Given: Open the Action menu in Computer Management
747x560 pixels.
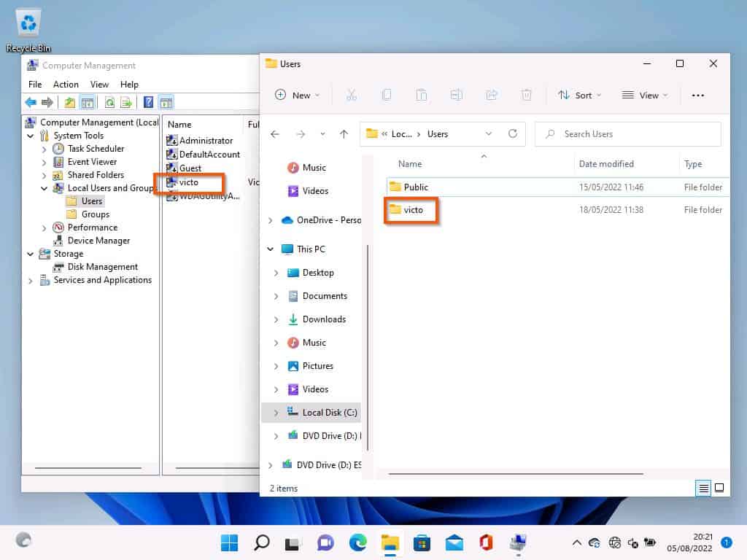Looking at the screenshot, I should 66,84.
